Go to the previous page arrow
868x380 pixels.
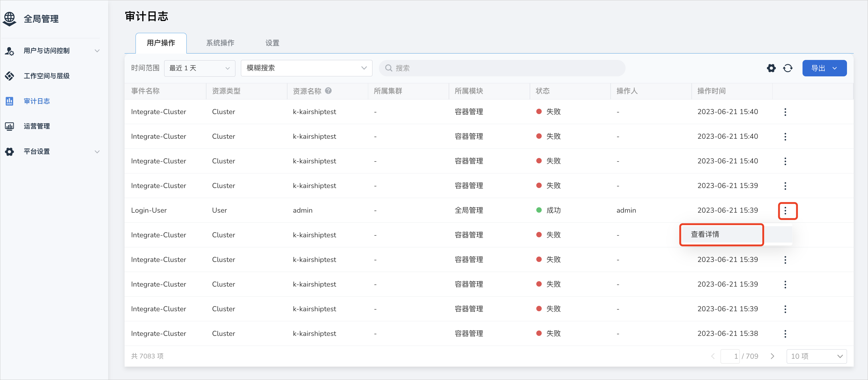[x=713, y=356]
